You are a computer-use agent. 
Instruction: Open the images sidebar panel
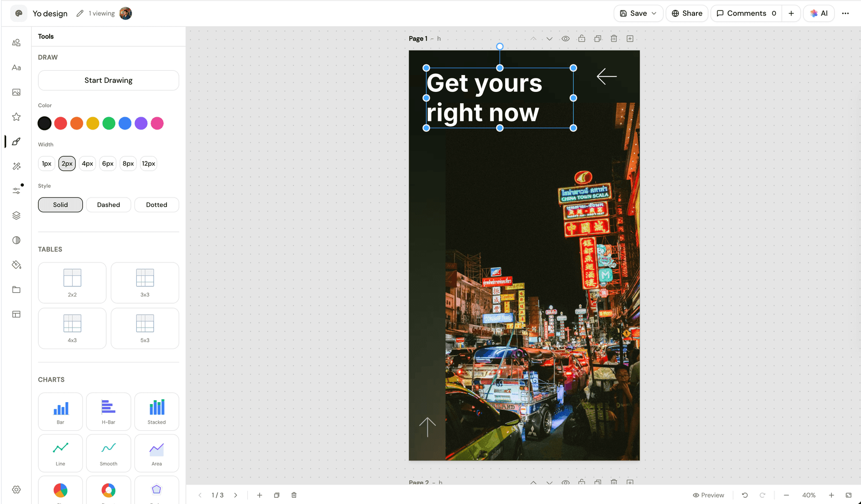[x=16, y=92]
